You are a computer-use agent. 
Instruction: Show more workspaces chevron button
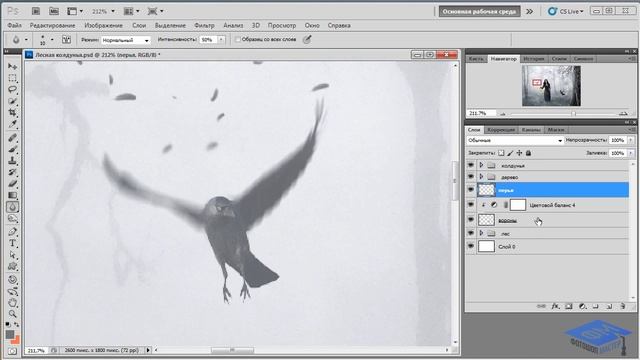pyautogui.click(x=529, y=11)
